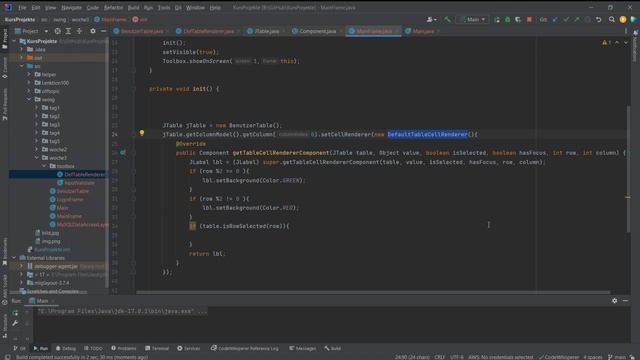This screenshot has width=640, height=360.
Task: Open the Tools menu
Action: click(164, 7)
